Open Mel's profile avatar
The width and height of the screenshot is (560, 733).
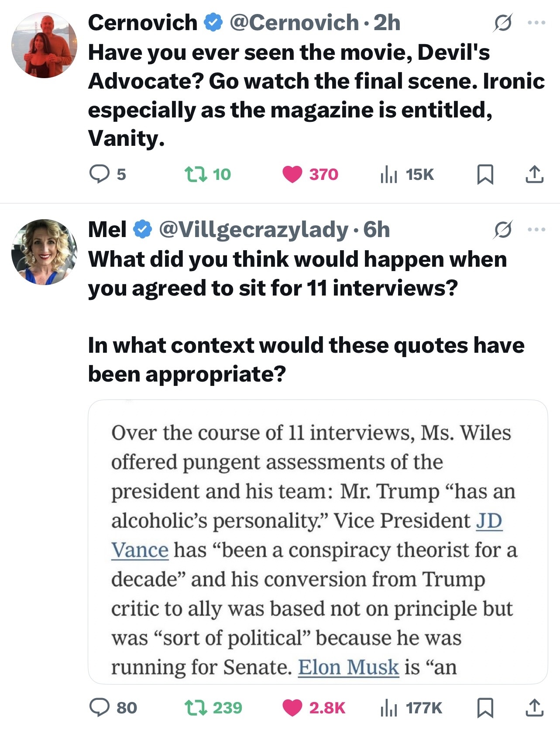click(44, 252)
